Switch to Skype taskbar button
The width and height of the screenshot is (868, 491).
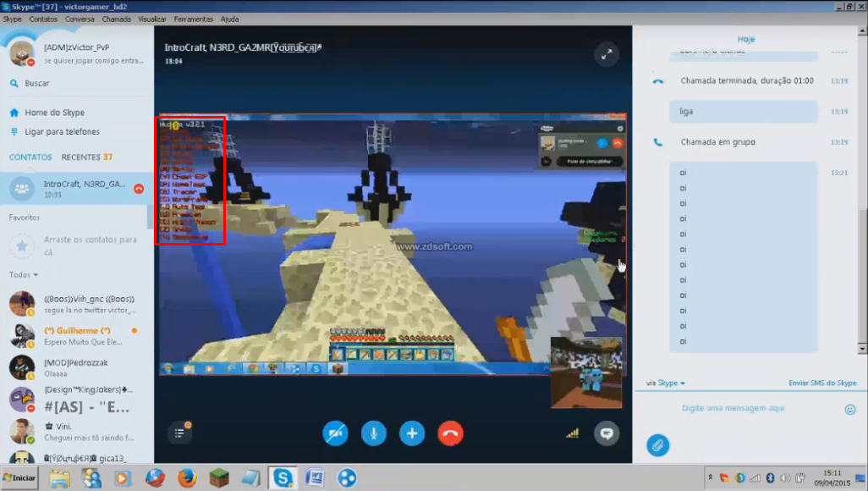pos(283,477)
